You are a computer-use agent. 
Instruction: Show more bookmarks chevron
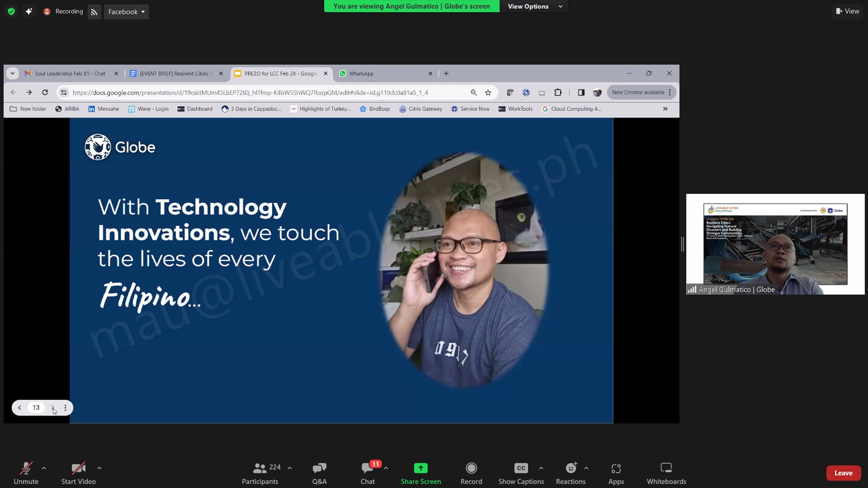665,109
